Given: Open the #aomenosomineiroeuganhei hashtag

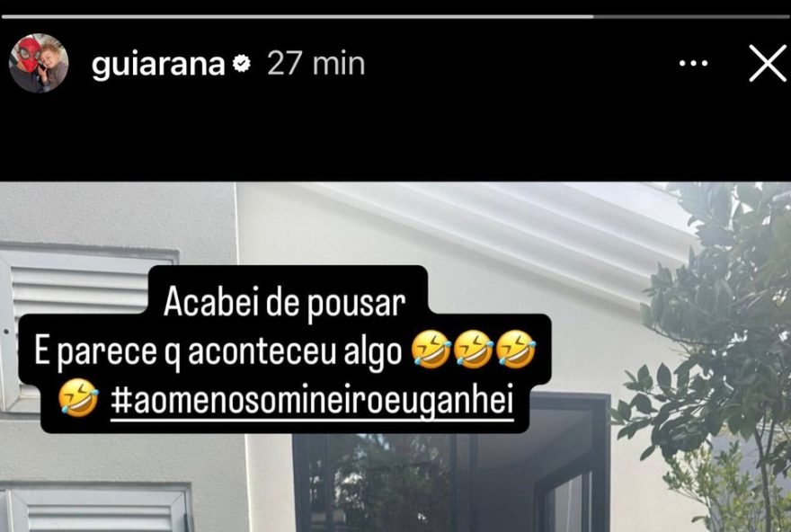Looking at the screenshot, I should 312,402.
